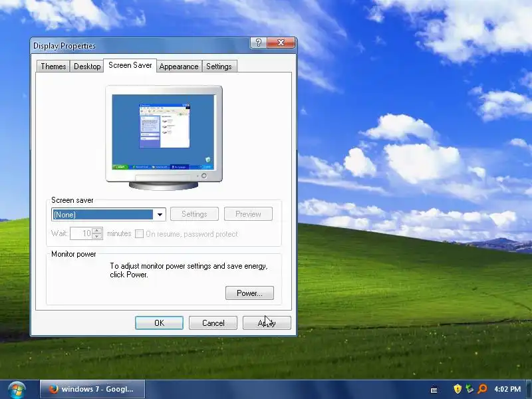Viewport: 532px width, 399px height.
Task: Click the Show Desktop strip by clock
Action: (529, 390)
